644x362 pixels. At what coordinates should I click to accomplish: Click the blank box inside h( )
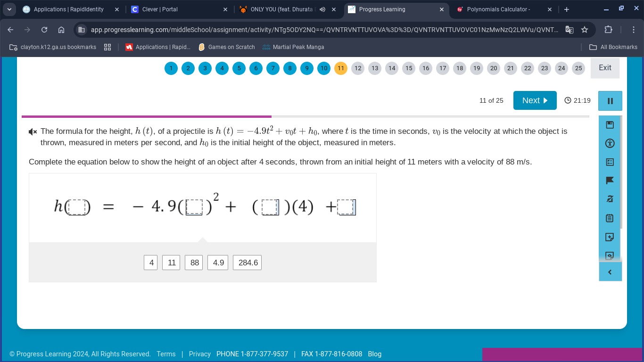[77, 207]
